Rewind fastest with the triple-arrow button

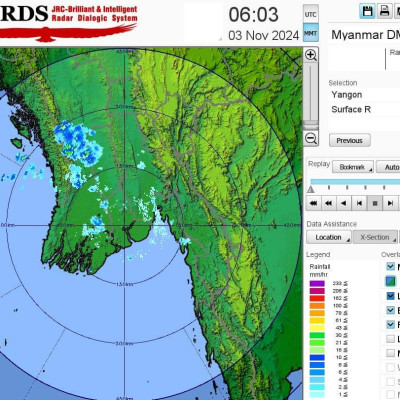[x=313, y=203]
